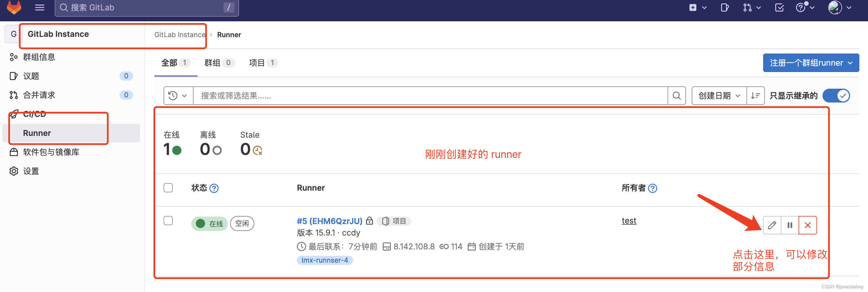Open the CI/CD sidebar section
The width and height of the screenshot is (868, 292).
pyautogui.click(x=34, y=114)
